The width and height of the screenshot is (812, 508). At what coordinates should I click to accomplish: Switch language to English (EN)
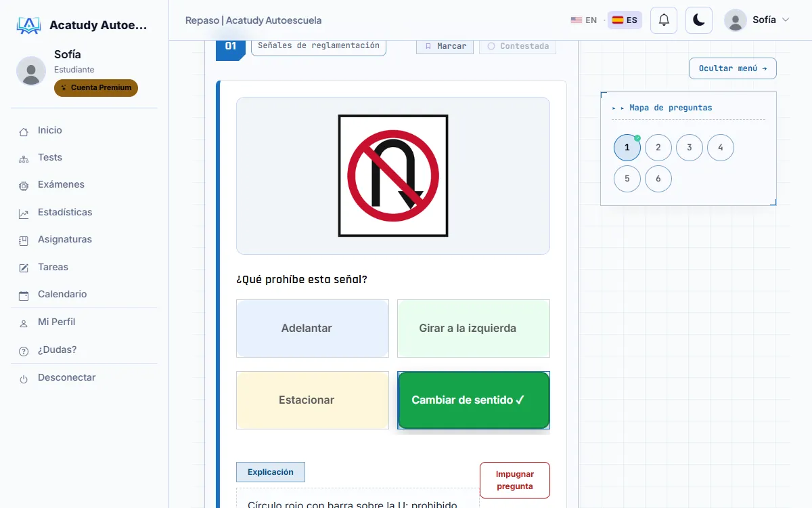click(x=584, y=20)
